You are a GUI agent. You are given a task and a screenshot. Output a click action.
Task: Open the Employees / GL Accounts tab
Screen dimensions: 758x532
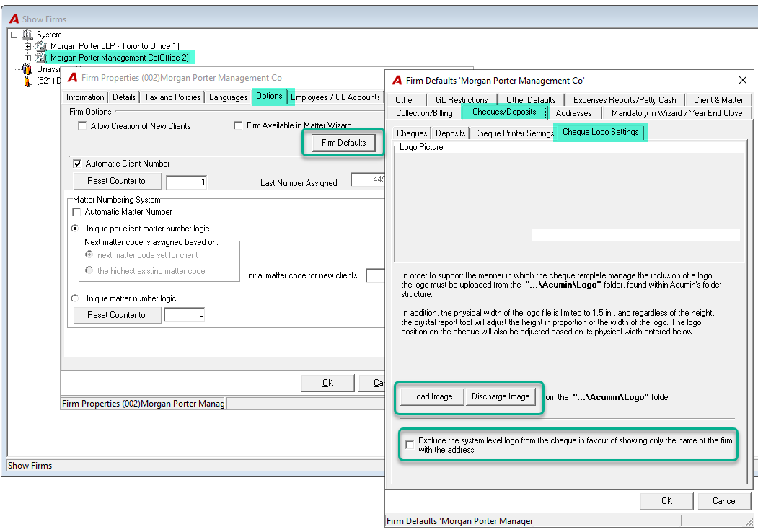[x=335, y=97]
